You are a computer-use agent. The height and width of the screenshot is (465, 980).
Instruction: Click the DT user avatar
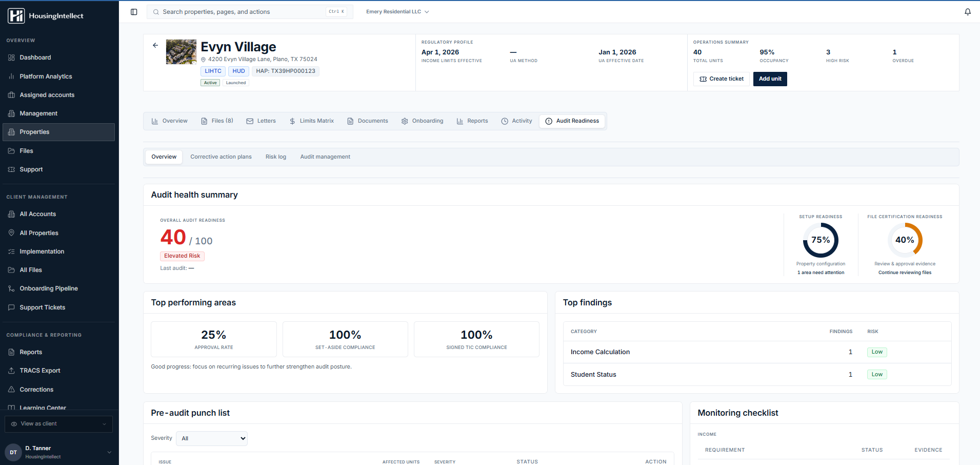pyautogui.click(x=13, y=452)
